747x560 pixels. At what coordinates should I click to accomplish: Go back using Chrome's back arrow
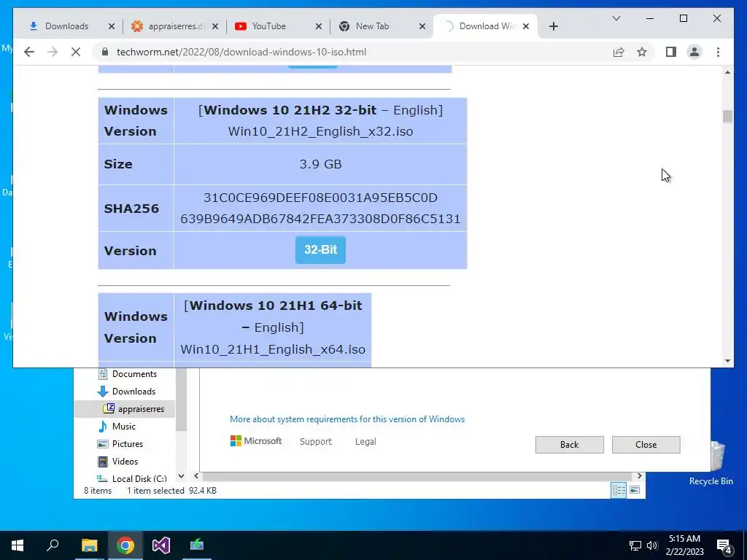pos(29,52)
